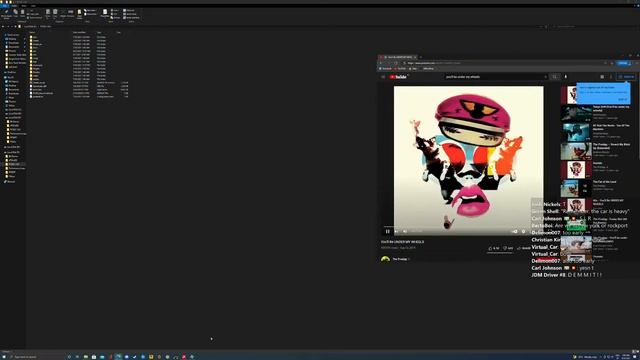Open the File tab in File Explorer

click(4, 6)
